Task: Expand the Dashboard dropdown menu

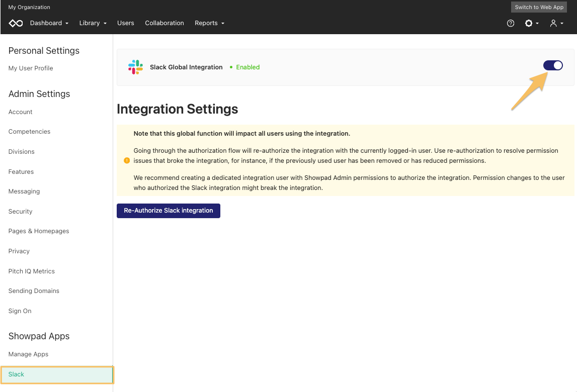Action: tap(49, 23)
